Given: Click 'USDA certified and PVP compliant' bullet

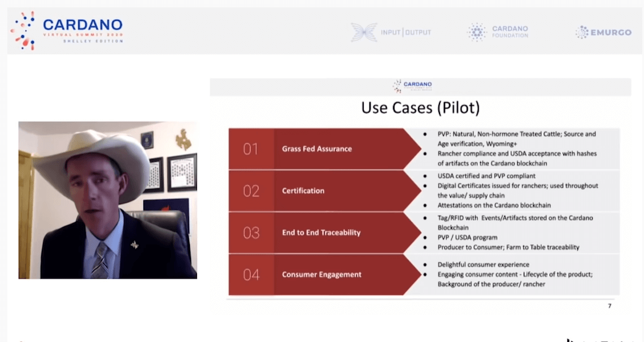Looking at the screenshot, I should 486,176.
